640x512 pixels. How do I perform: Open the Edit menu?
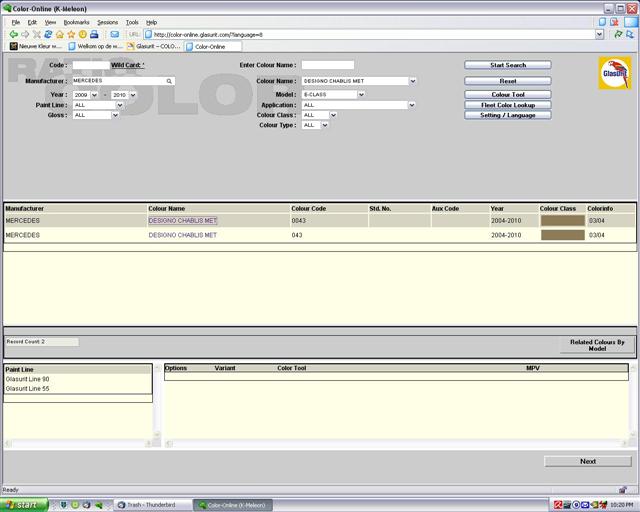click(x=32, y=22)
